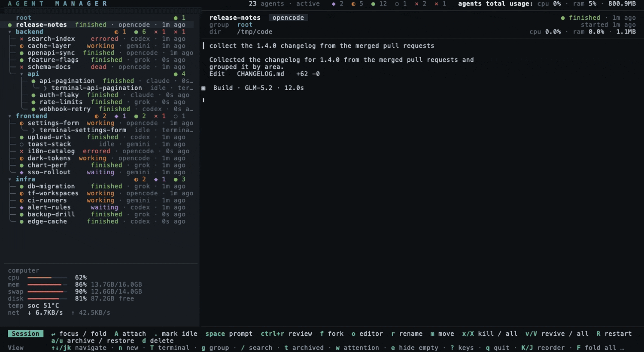Click the waiting diamond icon beside sso-rollout
The image size is (644, 352).
pyautogui.click(x=21, y=173)
